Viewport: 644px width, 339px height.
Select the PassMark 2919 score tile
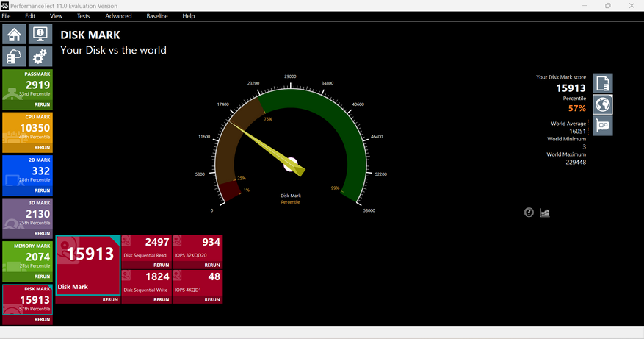[x=27, y=85]
